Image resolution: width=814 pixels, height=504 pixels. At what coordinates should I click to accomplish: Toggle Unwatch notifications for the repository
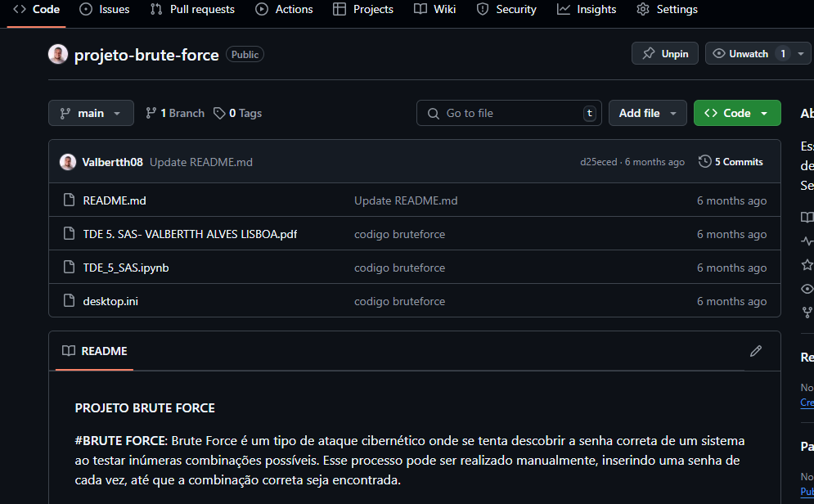(x=740, y=54)
